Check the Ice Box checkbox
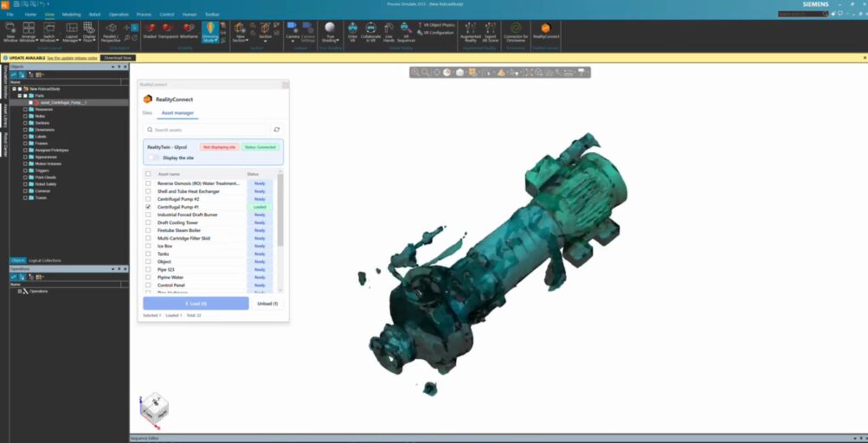 [148, 246]
